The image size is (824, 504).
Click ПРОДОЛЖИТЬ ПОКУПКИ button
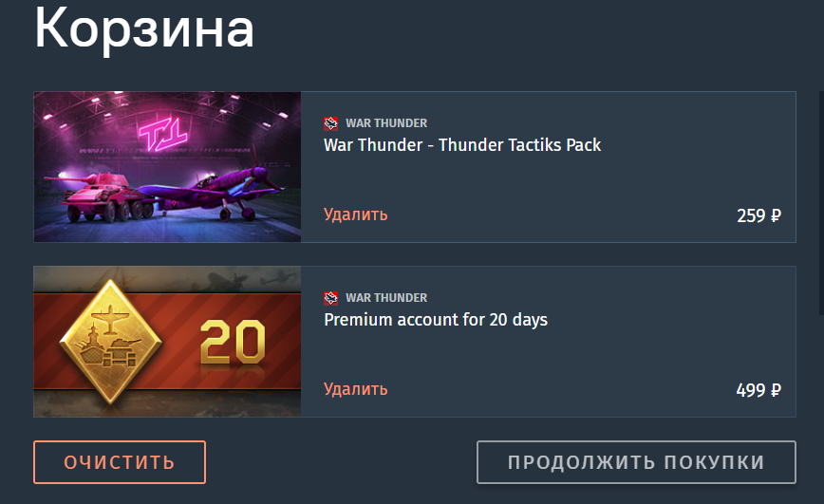click(636, 462)
